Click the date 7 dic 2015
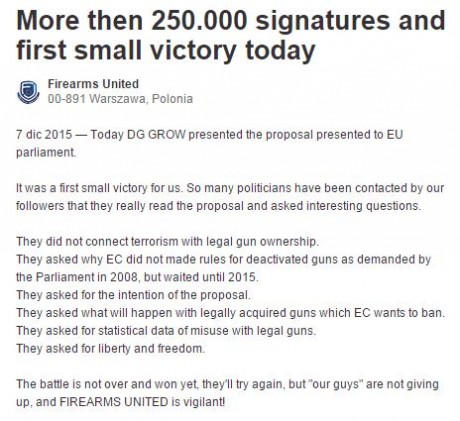Viewport: 460px width, 421px height. 44,135
